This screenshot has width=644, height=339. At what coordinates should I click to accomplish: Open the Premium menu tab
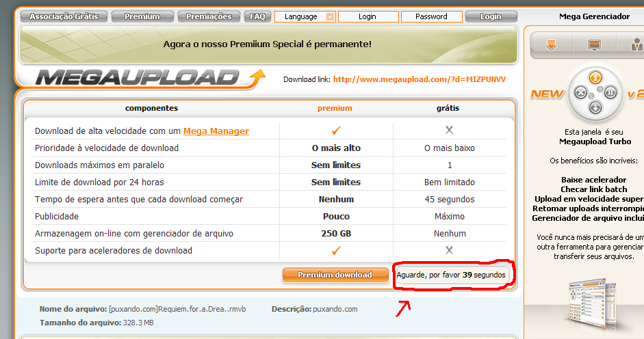[x=142, y=16]
